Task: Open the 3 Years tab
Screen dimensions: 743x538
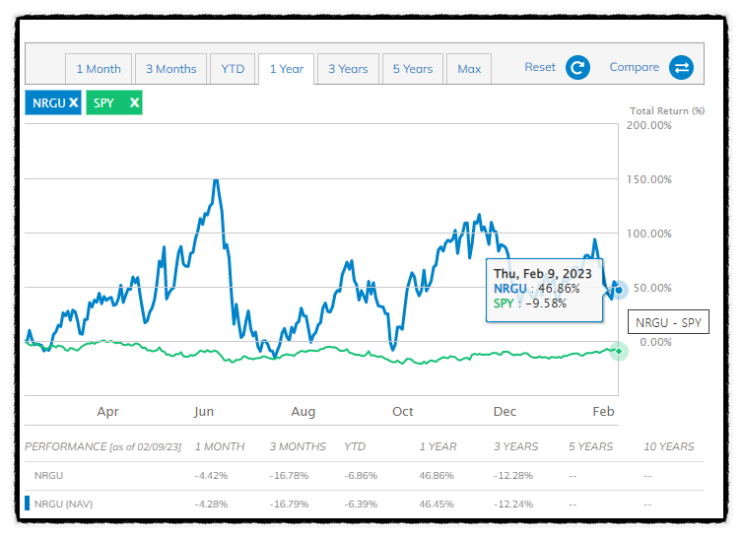Action: point(348,69)
